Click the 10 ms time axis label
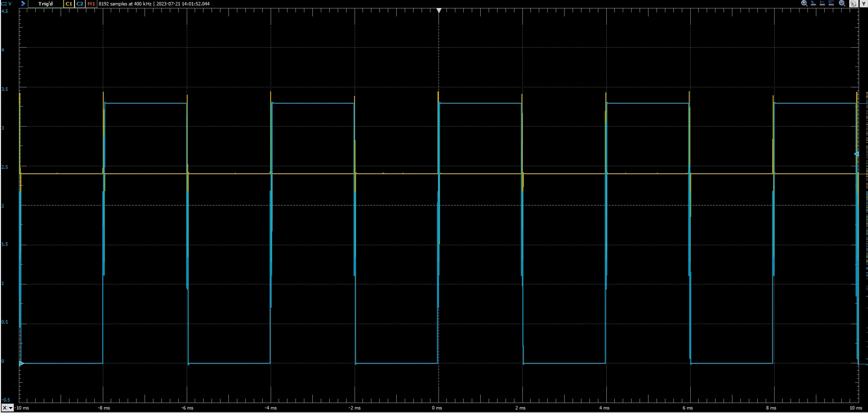 click(x=856, y=408)
